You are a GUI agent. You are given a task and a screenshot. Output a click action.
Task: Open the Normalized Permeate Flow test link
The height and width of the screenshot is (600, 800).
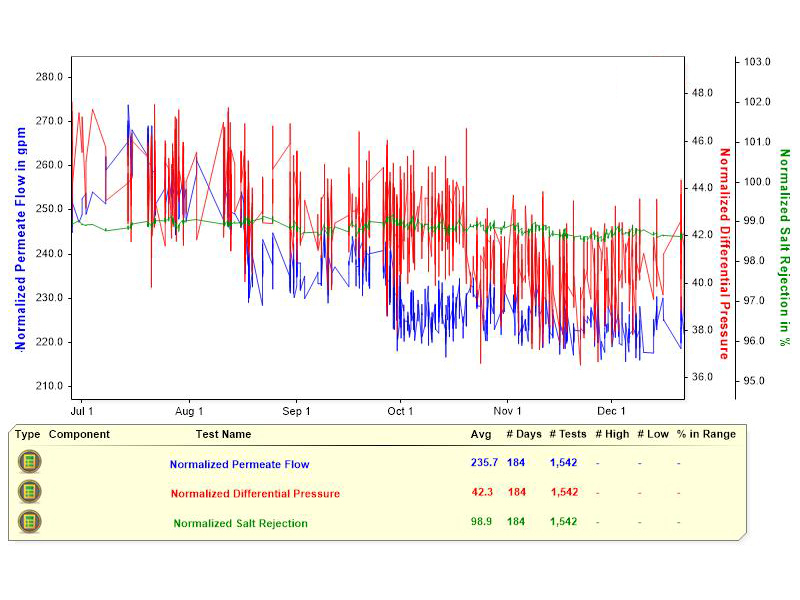pos(239,464)
